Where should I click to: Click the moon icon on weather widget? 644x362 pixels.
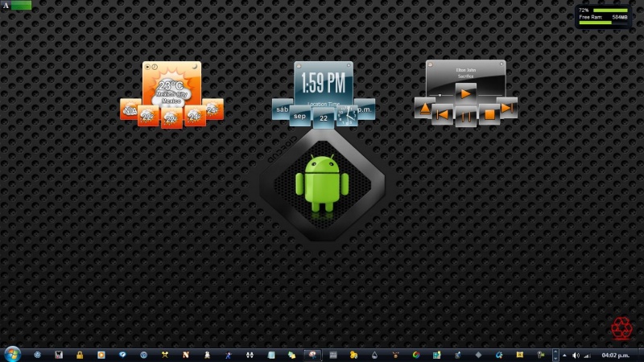(x=195, y=67)
